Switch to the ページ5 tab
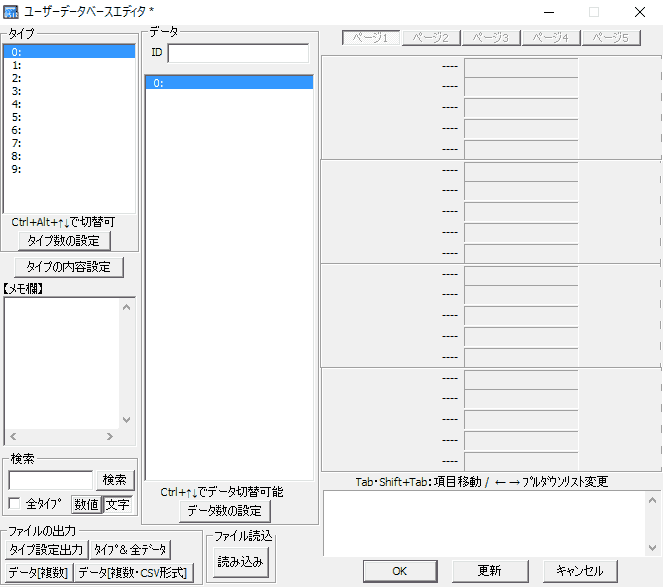Image resolution: width=663 pixels, height=587 pixels. pos(611,38)
